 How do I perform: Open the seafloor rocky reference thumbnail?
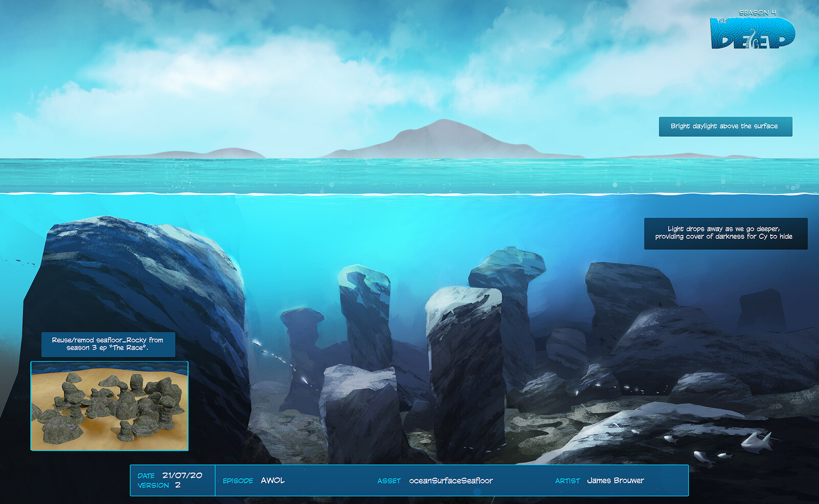(110, 406)
